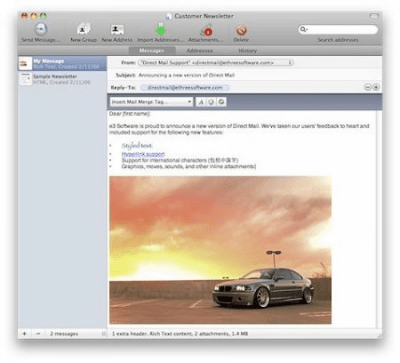The image size is (400, 363).
Task: Open the font styling icon in editor bar
Action: point(201,102)
